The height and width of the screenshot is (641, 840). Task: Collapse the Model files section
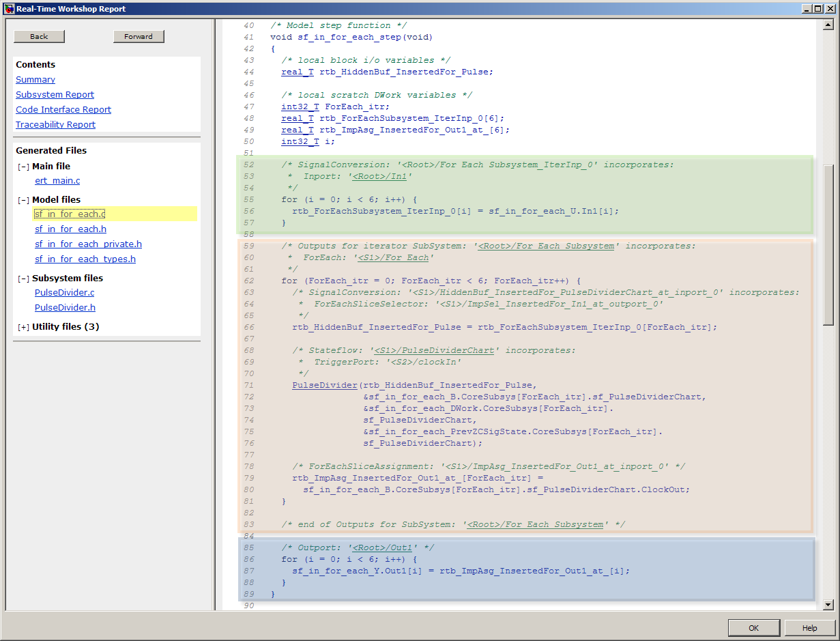(23, 200)
